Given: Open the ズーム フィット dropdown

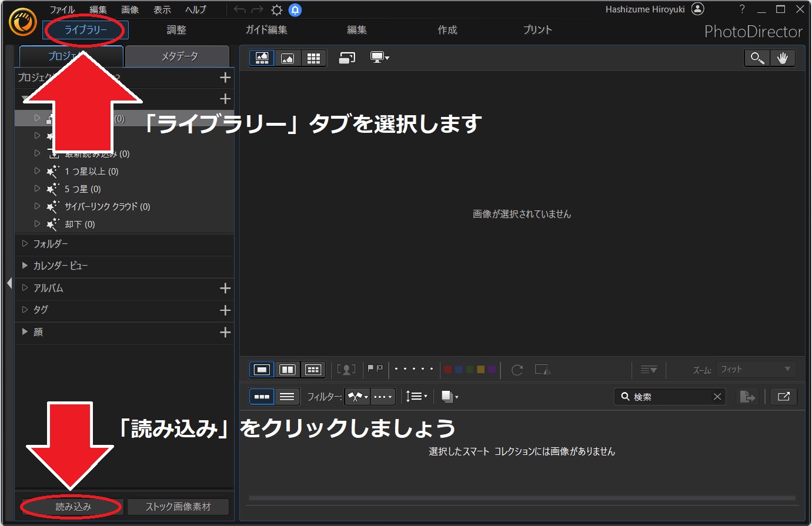Looking at the screenshot, I should pos(756,368).
